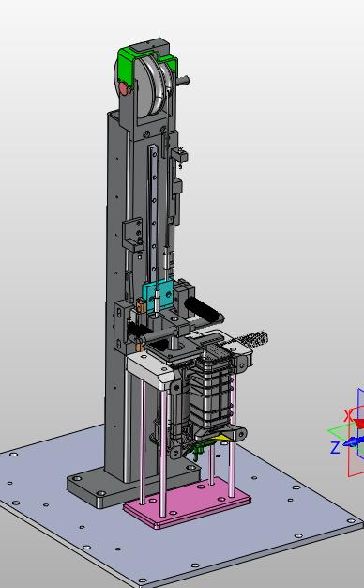This screenshot has height=588, width=364.
Task: Click the Z axis label on the triad
Action: coord(335,447)
